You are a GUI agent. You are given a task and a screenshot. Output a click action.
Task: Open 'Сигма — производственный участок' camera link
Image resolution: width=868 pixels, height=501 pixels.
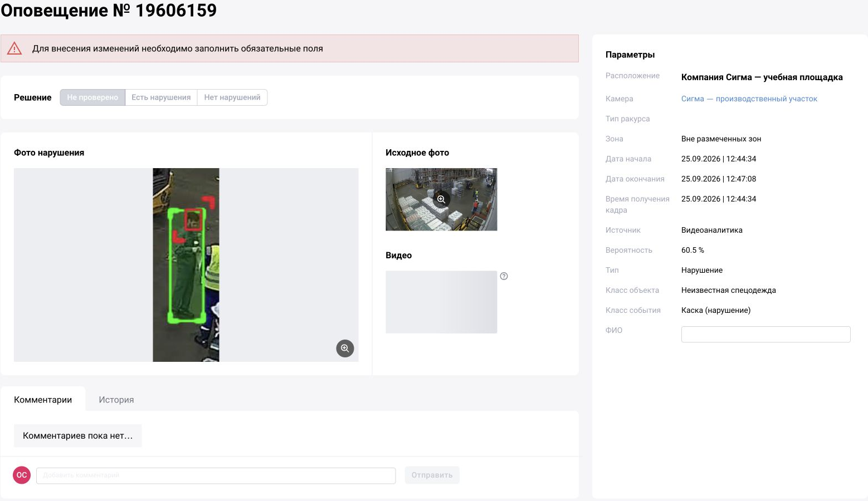[749, 99]
